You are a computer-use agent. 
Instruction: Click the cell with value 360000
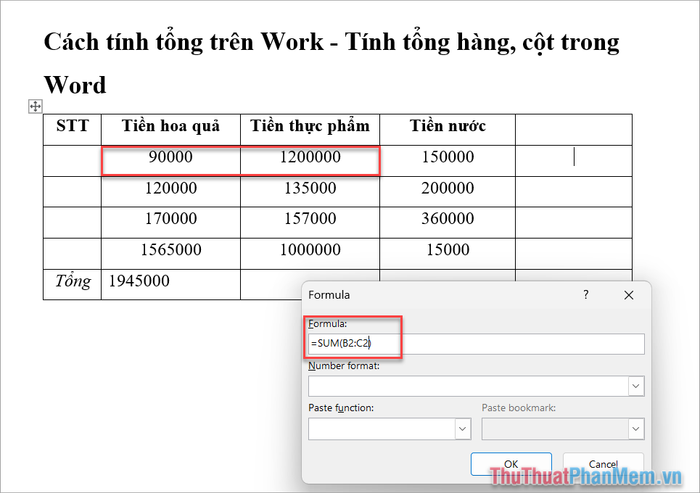447,222
